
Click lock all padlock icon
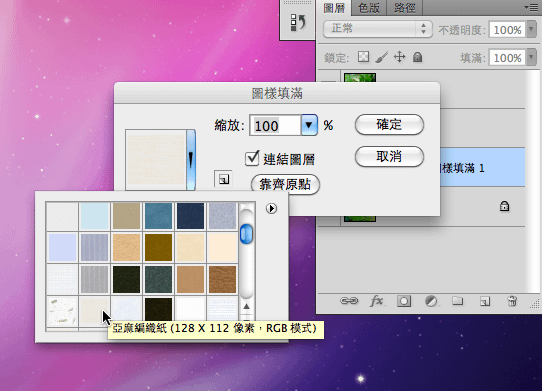418,57
